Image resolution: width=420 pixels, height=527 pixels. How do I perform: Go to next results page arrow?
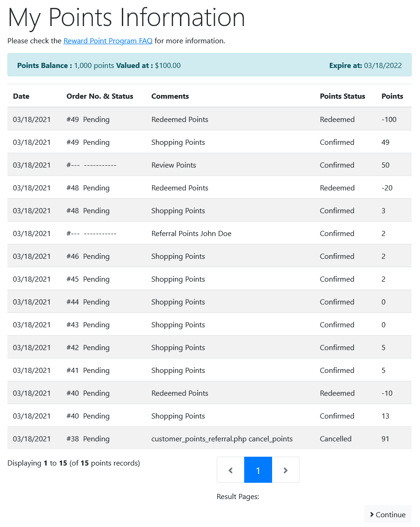(286, 470)
